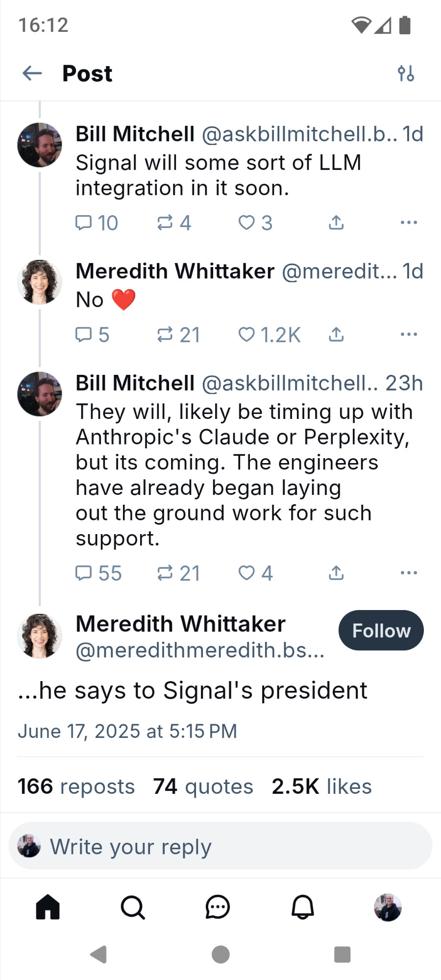Viewport: 441px width, 980px height.
Task: Repost the "No" reply with 21 reposts
Action: pos(178,335)
